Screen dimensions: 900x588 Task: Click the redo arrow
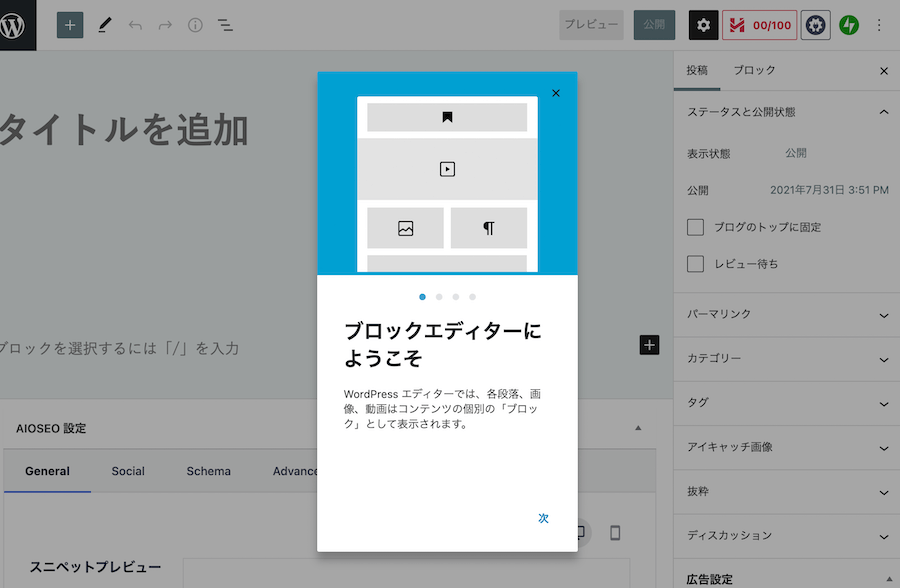click(x=165, y=25)
